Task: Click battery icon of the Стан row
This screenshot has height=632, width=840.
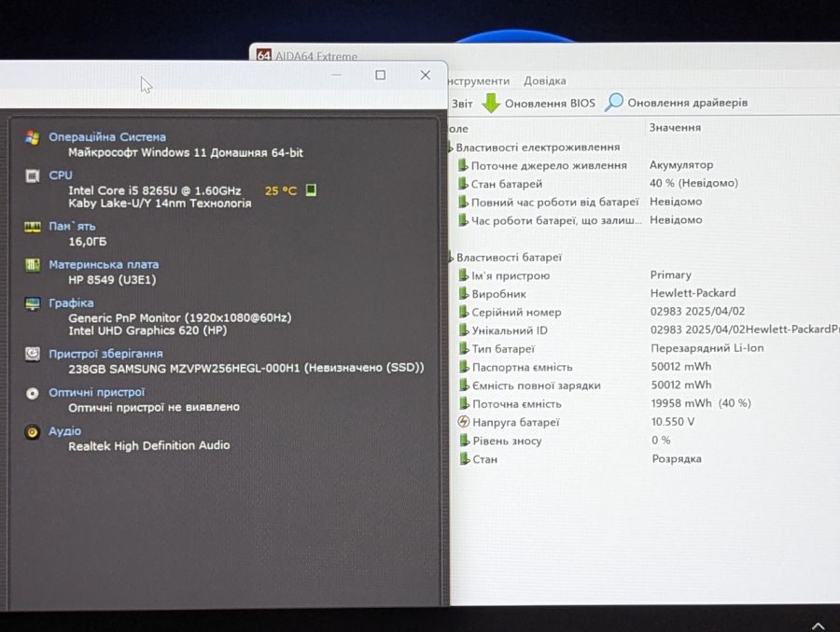Action: (x=465, y=459)
